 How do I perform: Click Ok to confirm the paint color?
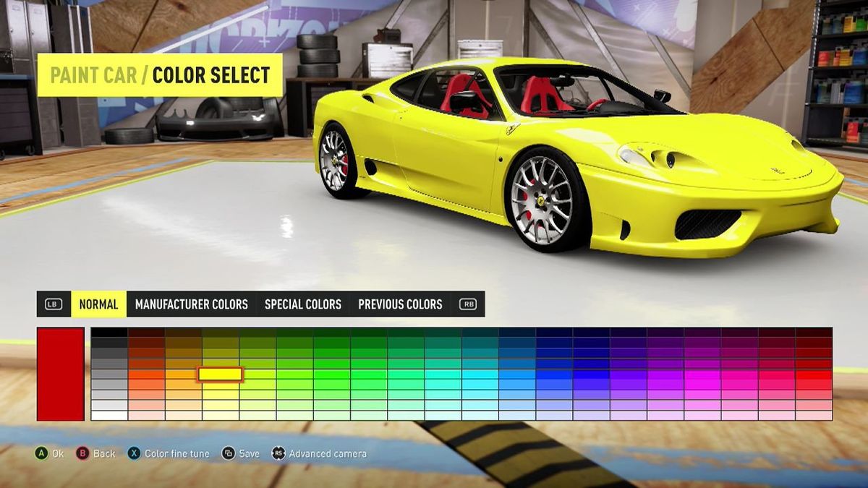57,453
